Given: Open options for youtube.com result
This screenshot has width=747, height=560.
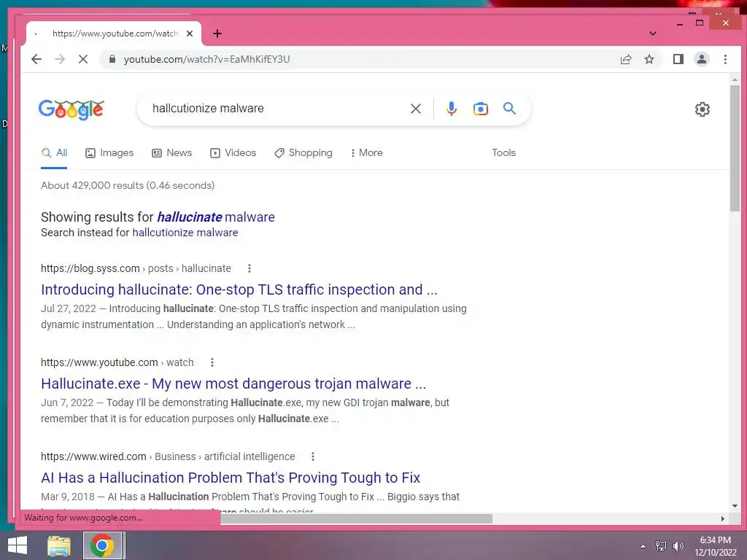Looking at the screenshot, I should pyautogui.click(x=212, y=362).
